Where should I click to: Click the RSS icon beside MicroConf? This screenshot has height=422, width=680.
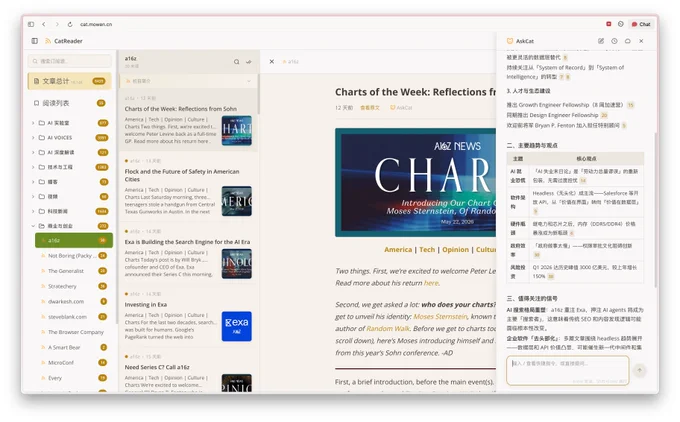tap(43, 363)
